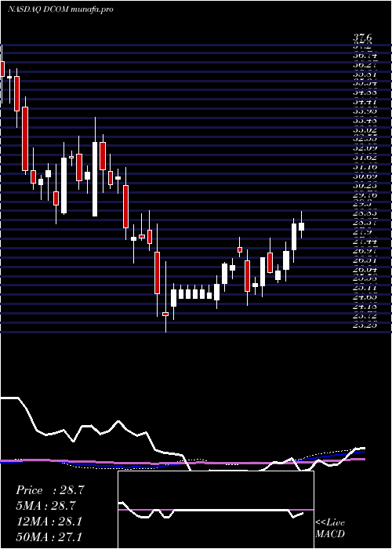This screenshot has height=549, width=392.
Task: Click the 5MA : 28.7 value
Action: tap(46, 506)
